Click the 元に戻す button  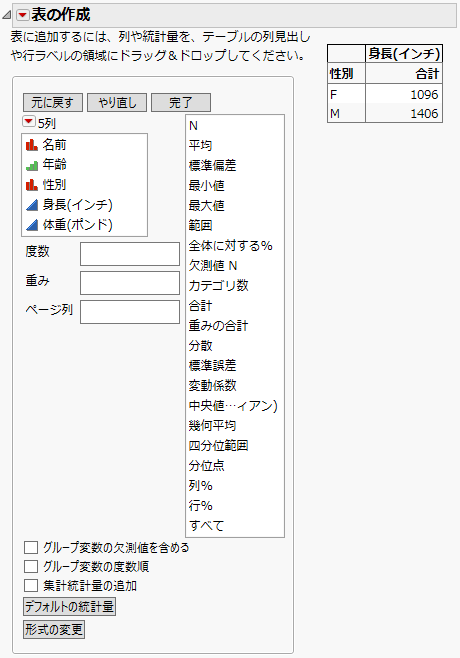tap(53, 102)
